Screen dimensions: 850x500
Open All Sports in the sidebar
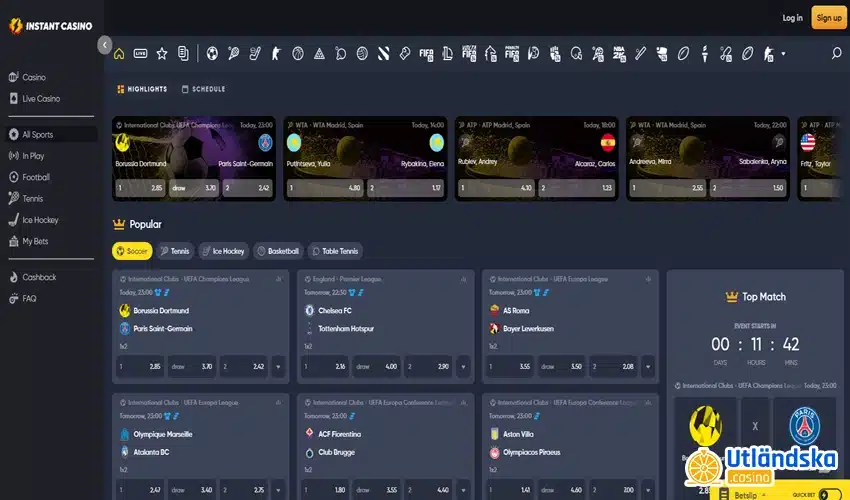pyautogui.click(x=52, y=134)
